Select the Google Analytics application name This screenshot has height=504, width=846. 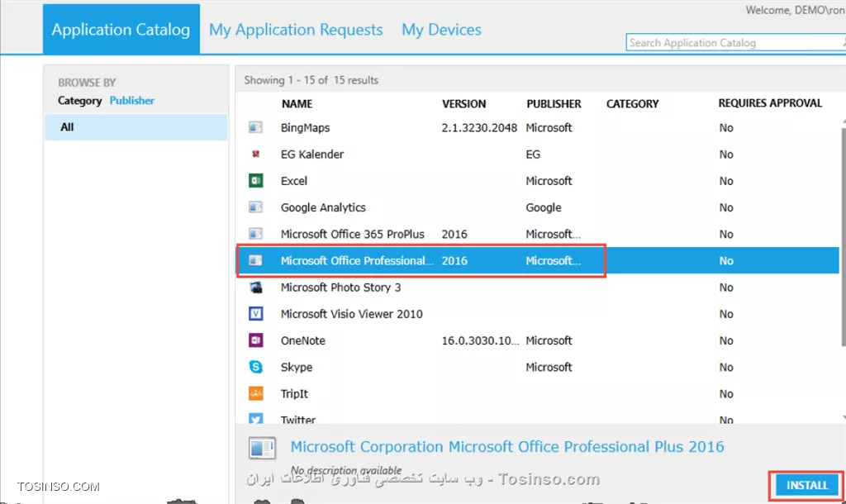[323, 207]
